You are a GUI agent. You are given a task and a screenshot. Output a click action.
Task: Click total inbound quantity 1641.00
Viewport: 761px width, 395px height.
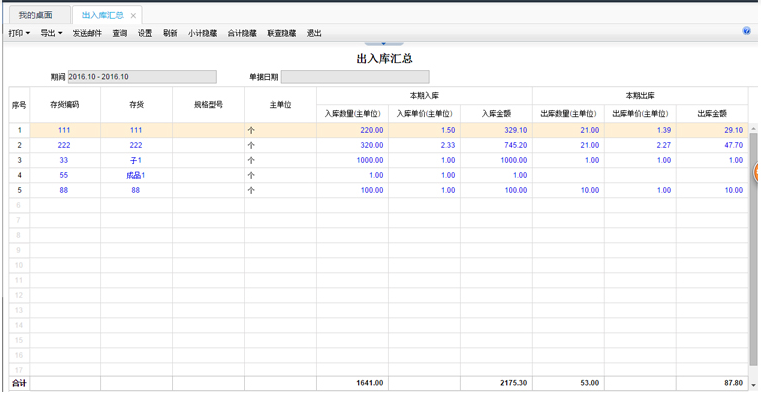pos(370,383)
